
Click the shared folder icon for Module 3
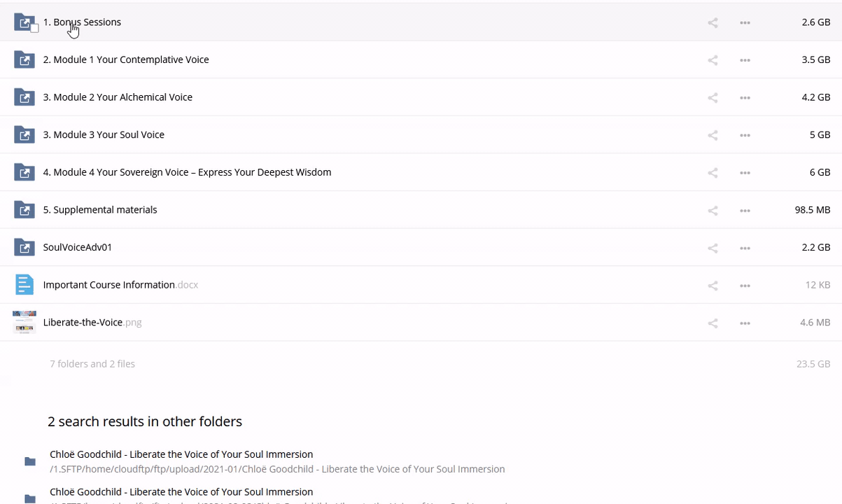pyautogui.click(x=24, y=134)
